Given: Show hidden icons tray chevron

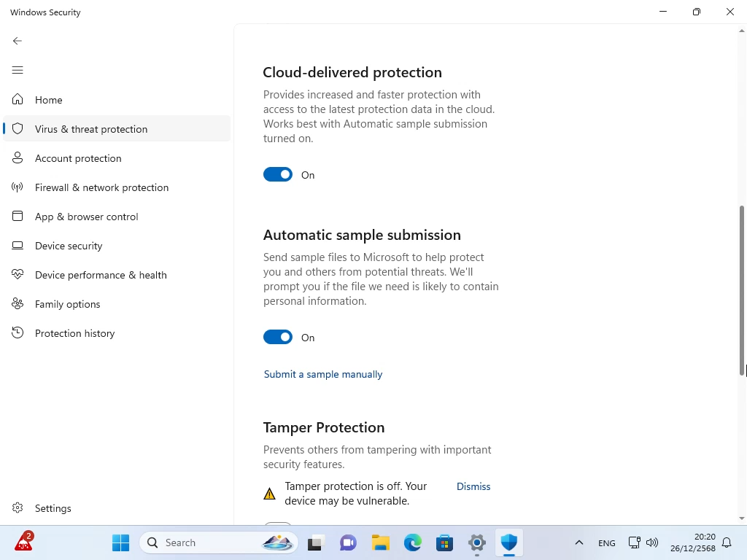Looking at the screenshot, I should (x=578, y=542).
